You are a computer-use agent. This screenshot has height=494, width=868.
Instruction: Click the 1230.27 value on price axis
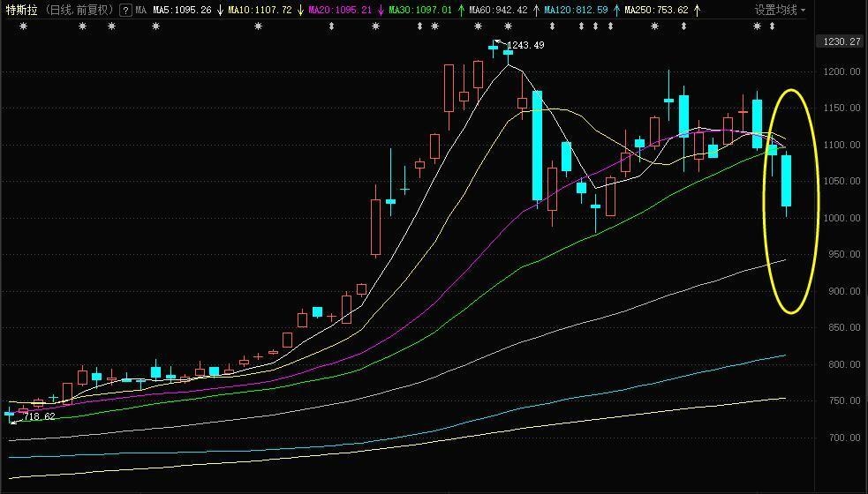click(x=842, y=41)
